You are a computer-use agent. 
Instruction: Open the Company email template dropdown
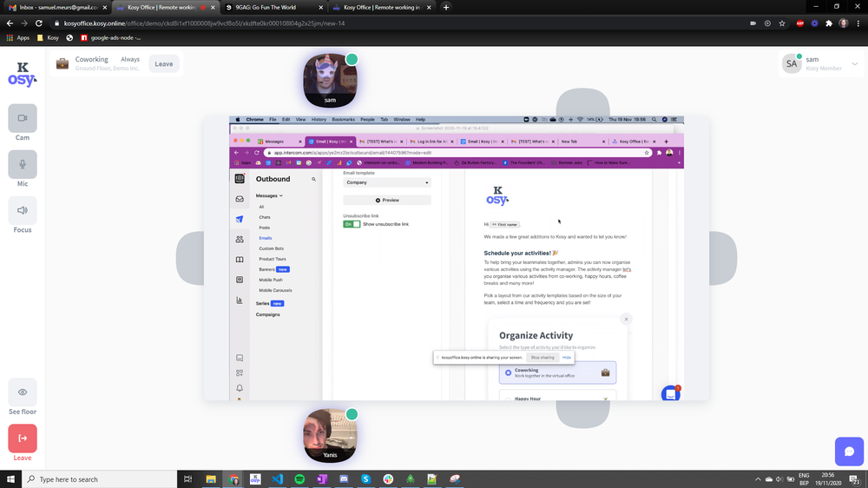click(387, 182)
